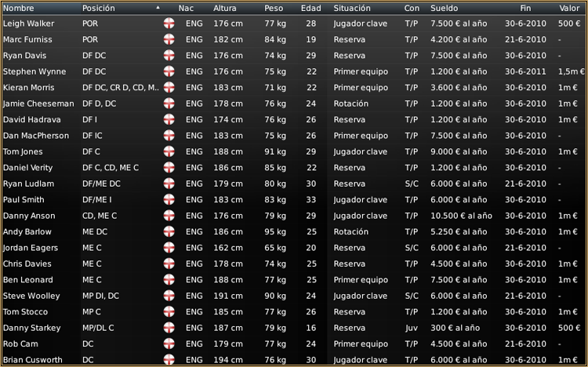Click England flag icon in Dan MacPherson row
Viewport: 588px width, 367px height.
[169, 136]
